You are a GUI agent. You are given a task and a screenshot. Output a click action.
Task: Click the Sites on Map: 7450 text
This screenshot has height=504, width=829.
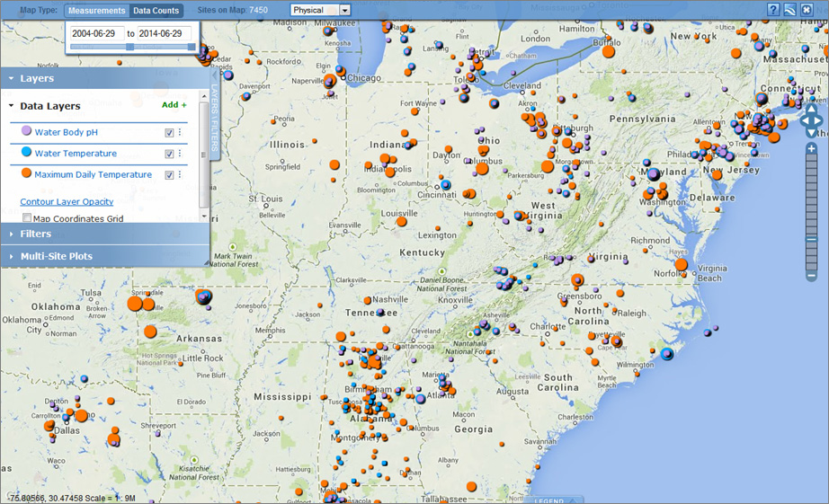[x=233, y=10]
